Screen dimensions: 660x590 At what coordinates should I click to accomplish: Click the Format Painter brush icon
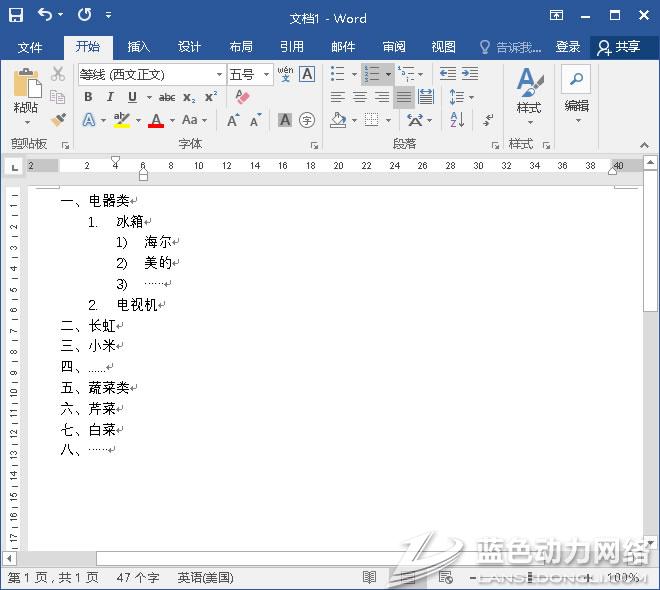tap(58, 120)
